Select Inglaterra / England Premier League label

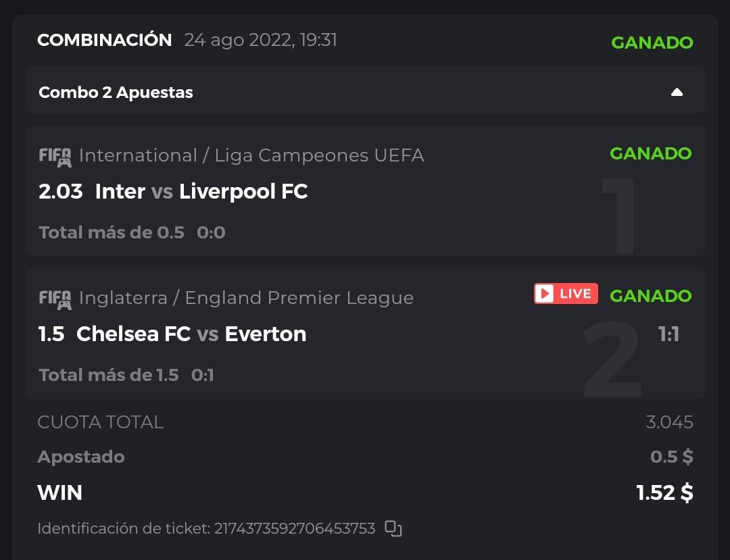pos(246,298)
